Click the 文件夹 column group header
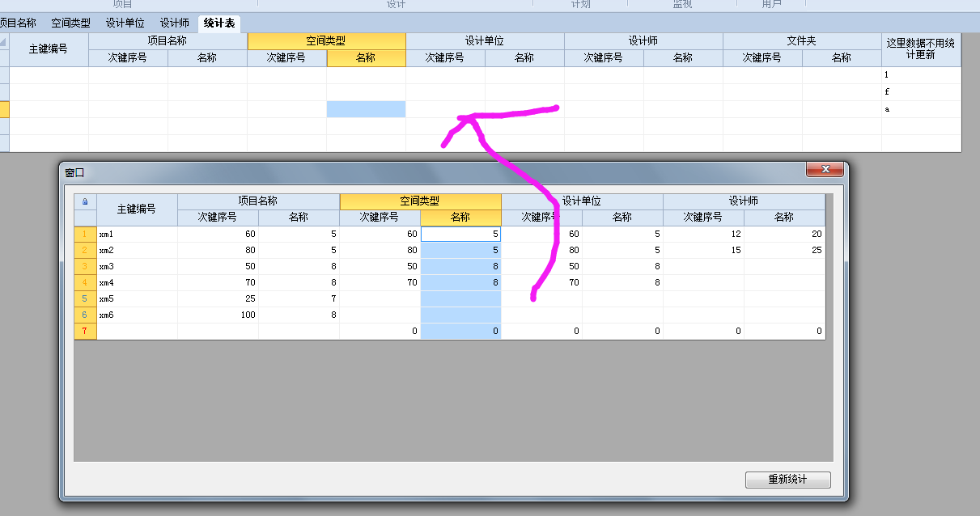This screenshot has height=516, width=980. point(801,40)
